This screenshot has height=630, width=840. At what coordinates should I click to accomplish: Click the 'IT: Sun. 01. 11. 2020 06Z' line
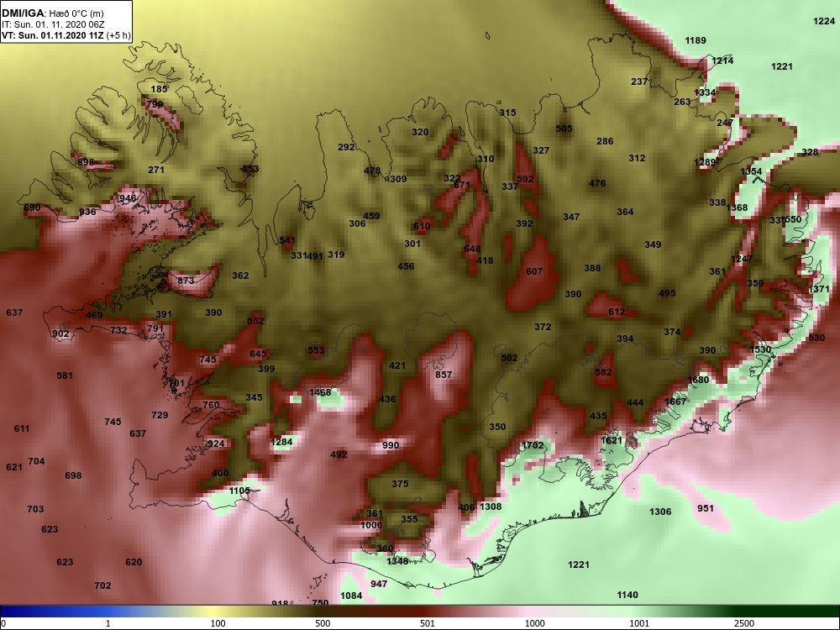(52, 24)
